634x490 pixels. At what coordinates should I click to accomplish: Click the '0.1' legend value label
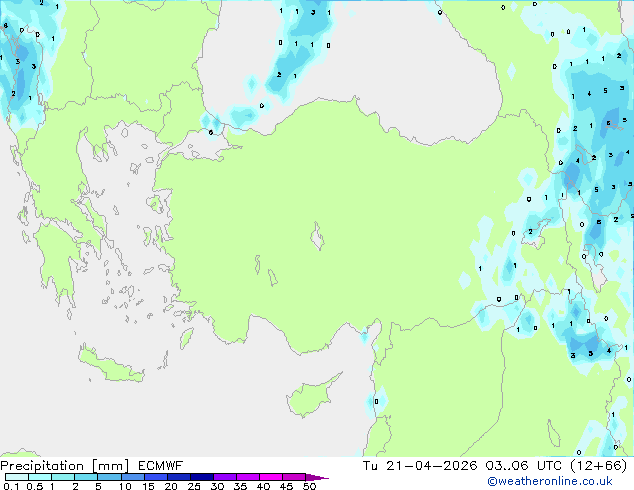tap(11, 486)
